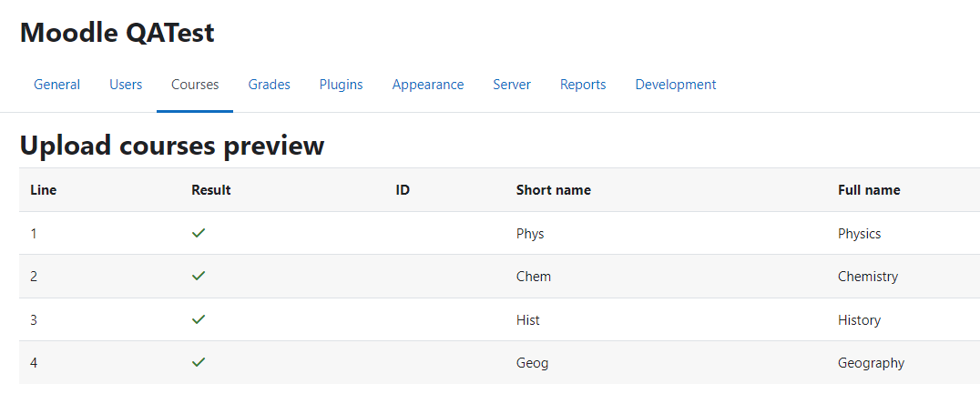Screen dimensions: 980x414
Task: View the Reports tab
Action: click(x=583, y=85)
